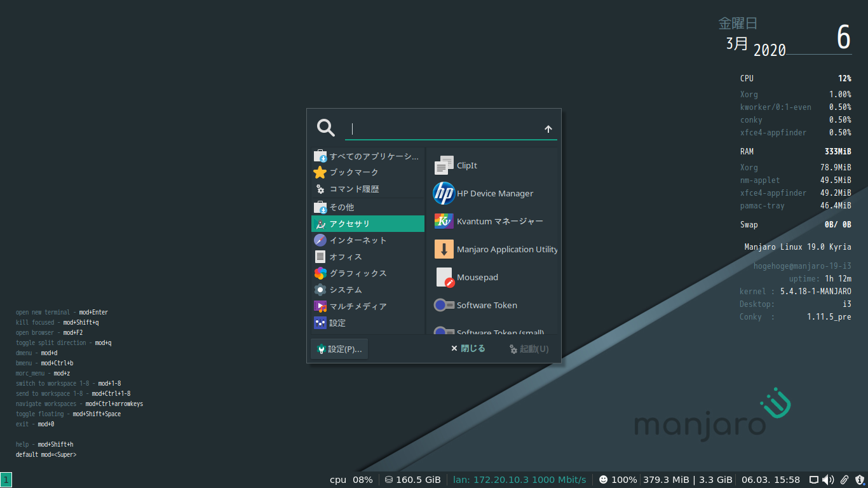868x488 pixels.
Task: Select グラフィックス category
Action: coord(367,273)
